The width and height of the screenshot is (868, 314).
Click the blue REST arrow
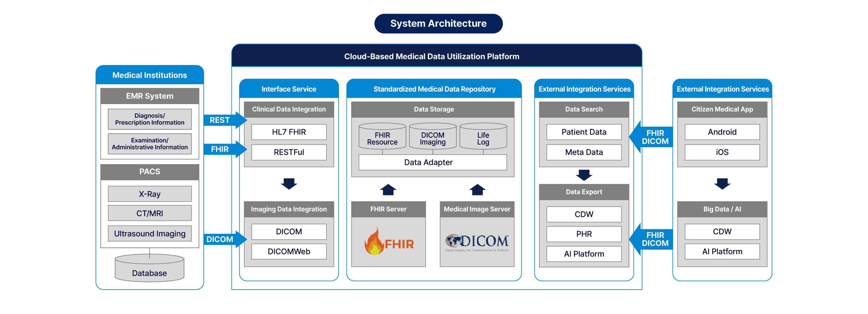click(x=224, y=120)
